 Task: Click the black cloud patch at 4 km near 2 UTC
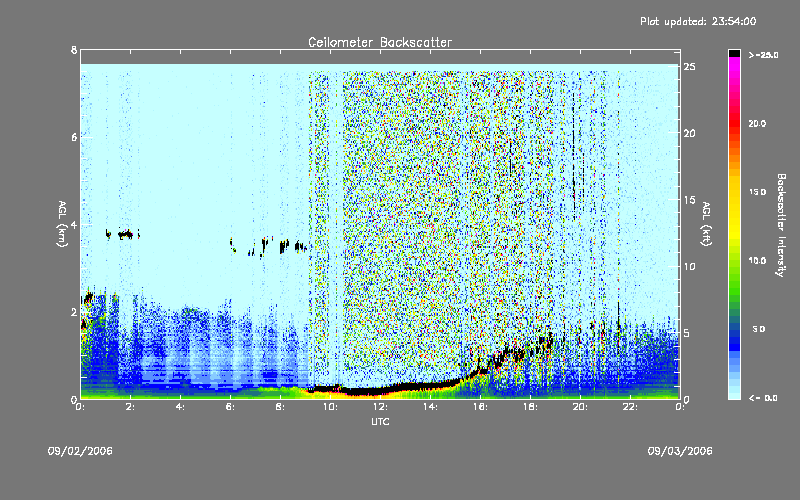coord(124,234)
